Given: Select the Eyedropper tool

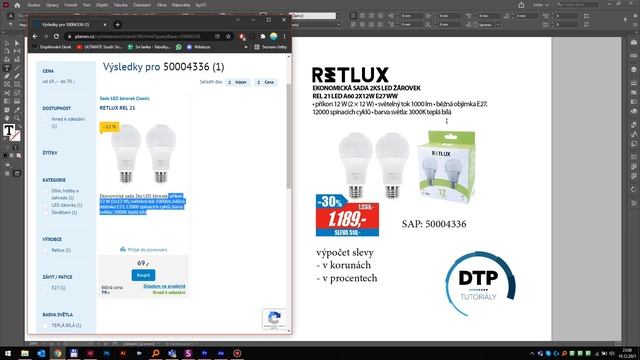Looking at the screenshot, I should click(x=17, y=110).
